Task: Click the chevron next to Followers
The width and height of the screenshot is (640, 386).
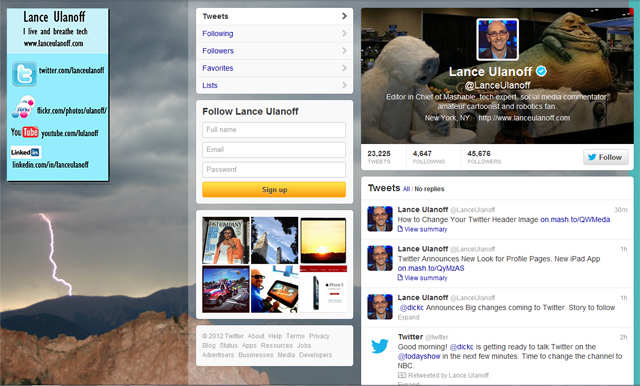Action: point(344,50)
